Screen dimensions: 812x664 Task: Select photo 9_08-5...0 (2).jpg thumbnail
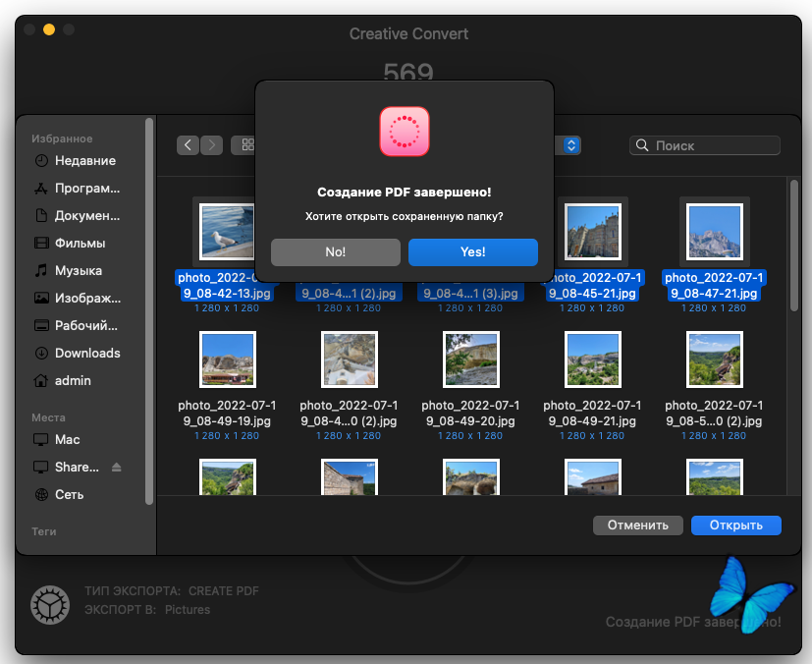pyautogui.click(x=715, y=360)
